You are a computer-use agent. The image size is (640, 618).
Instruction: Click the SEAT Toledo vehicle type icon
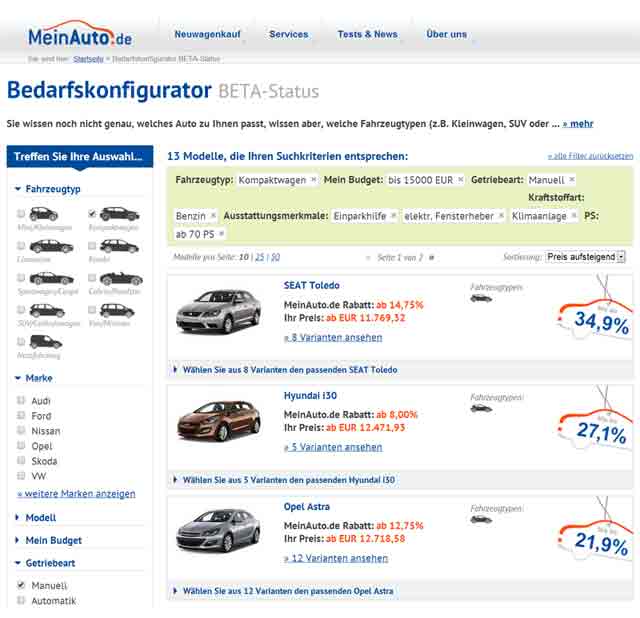coord(481,298)
